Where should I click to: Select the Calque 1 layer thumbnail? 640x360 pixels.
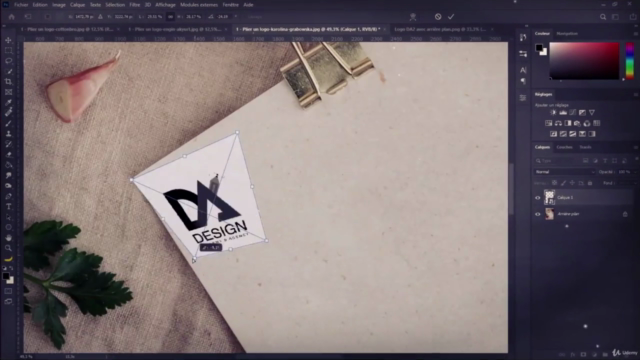click(x=549, y=198)
